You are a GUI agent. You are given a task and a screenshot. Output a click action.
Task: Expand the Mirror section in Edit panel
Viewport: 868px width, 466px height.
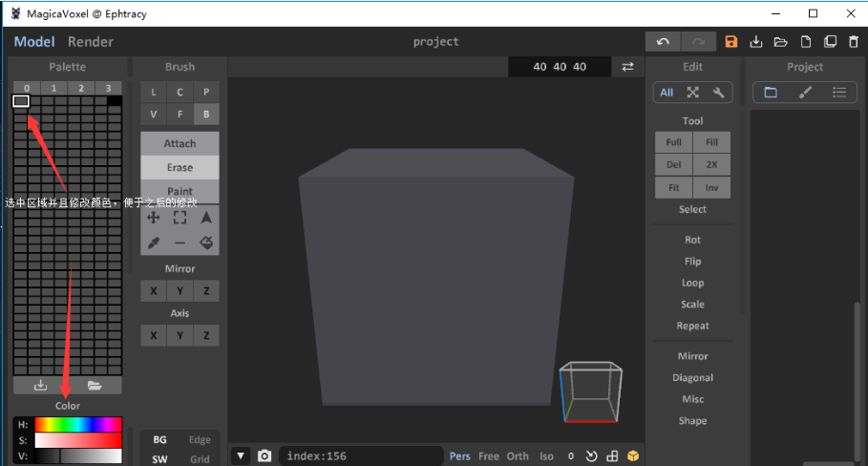pyautogui.click(x=692, y=356)
